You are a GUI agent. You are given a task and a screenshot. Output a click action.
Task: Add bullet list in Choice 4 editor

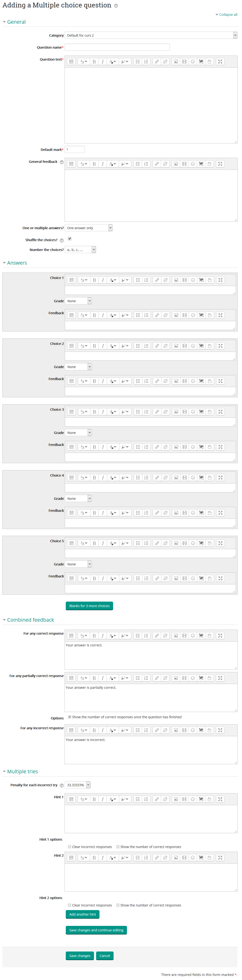pyautogui.click(x=138, y=478)
